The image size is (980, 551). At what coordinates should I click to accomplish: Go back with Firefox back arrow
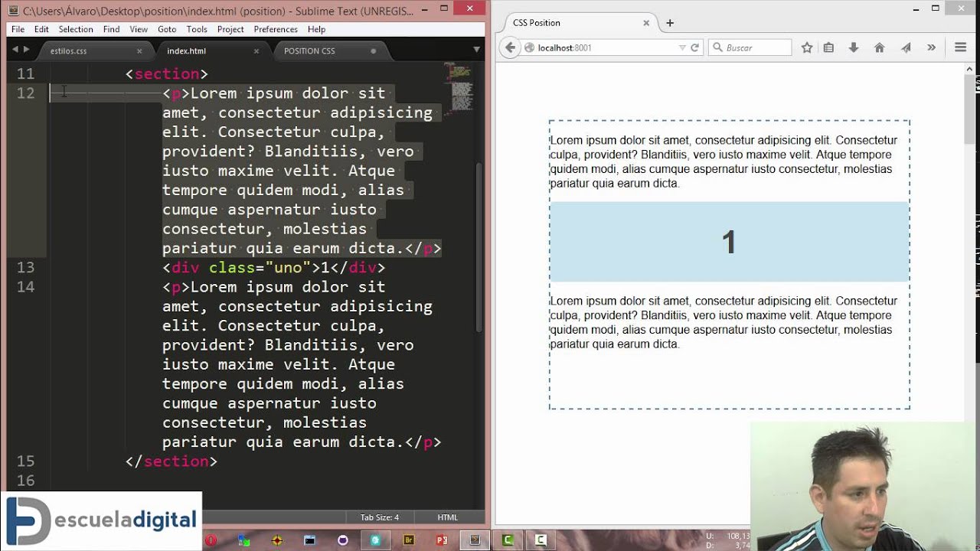511,47
